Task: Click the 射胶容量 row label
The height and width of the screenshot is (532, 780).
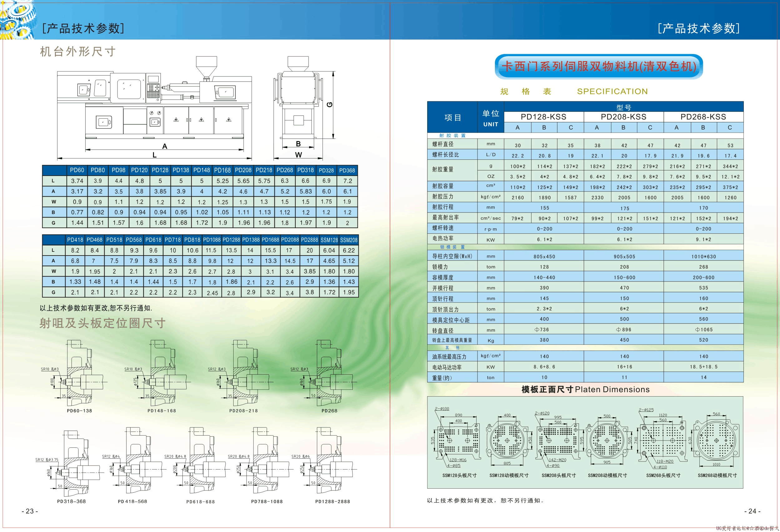Action: tap(443, 186)
